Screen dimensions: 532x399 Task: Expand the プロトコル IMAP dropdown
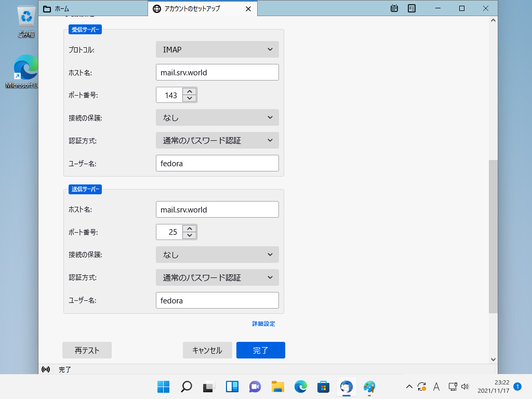tap(217, 49)
